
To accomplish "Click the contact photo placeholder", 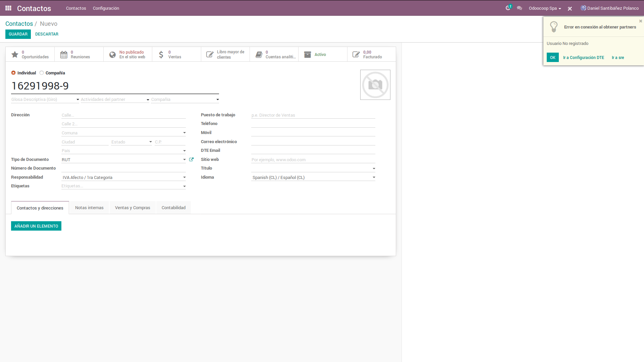I will 375,85.
